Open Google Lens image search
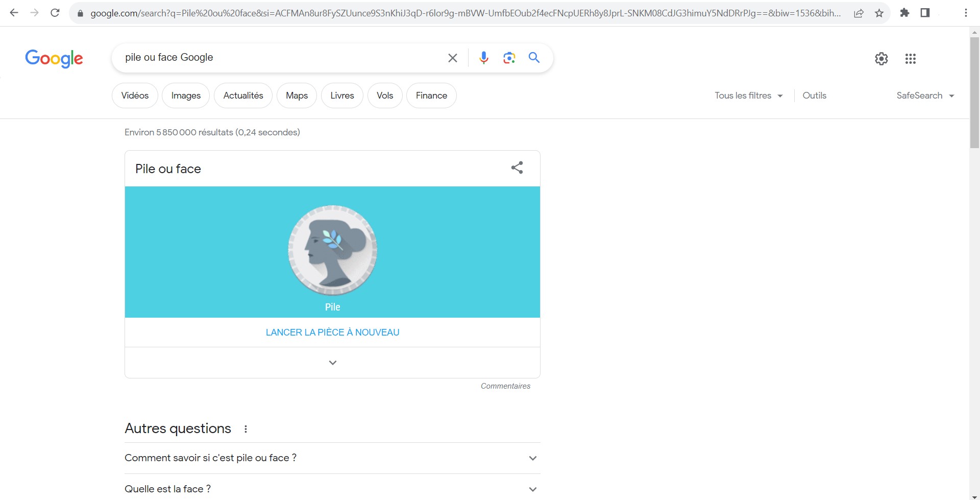Image resolution: width=980 pixels, height=500 pixels. coord(509,58)
